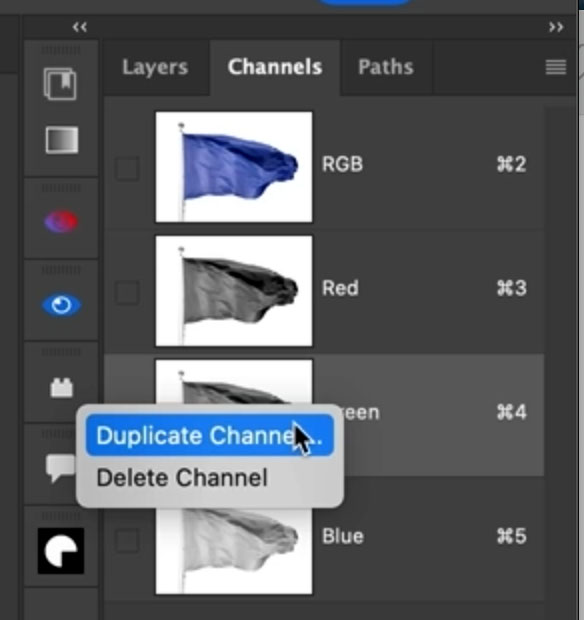This screenshot has width=584, height=620.
Task: Open the Comments speech bubble icon
Action: pyautogui.click(x=61, y=469)
